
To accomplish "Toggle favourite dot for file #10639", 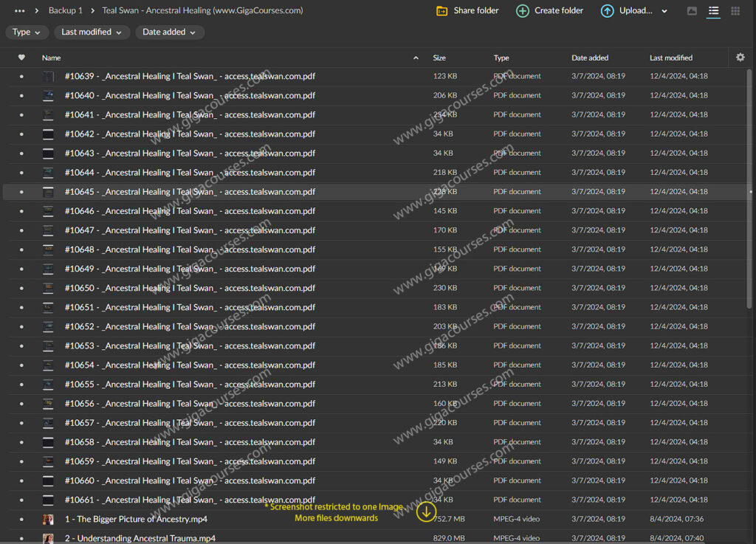I will [21, 76].
